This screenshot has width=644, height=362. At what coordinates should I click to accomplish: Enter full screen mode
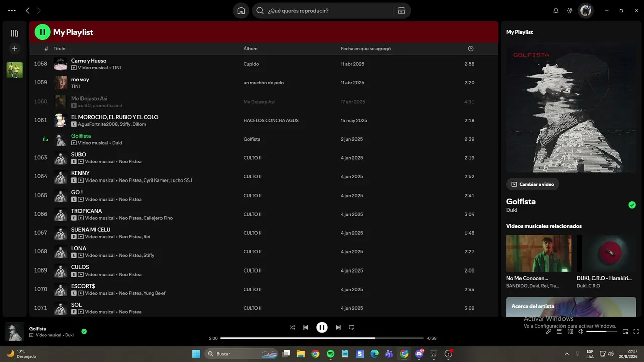[x=636, y=332]
